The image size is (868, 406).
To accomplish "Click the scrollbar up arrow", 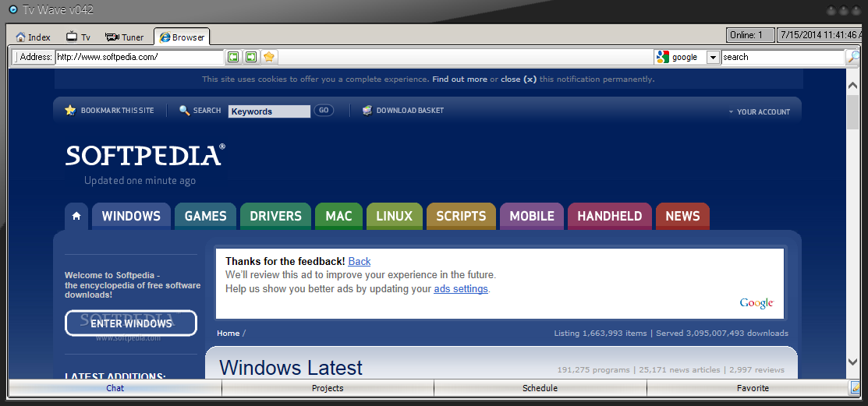I will (853, 86).
